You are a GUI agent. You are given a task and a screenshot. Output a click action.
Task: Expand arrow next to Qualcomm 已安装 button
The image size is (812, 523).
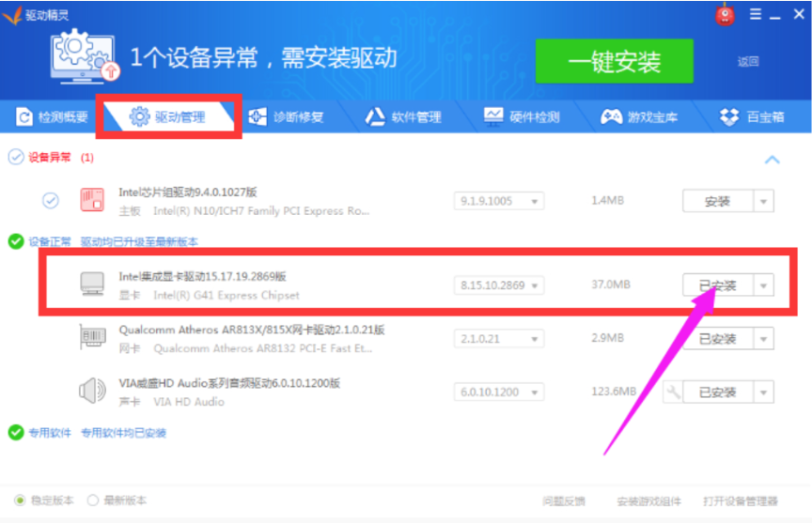(x=763, y=338)
